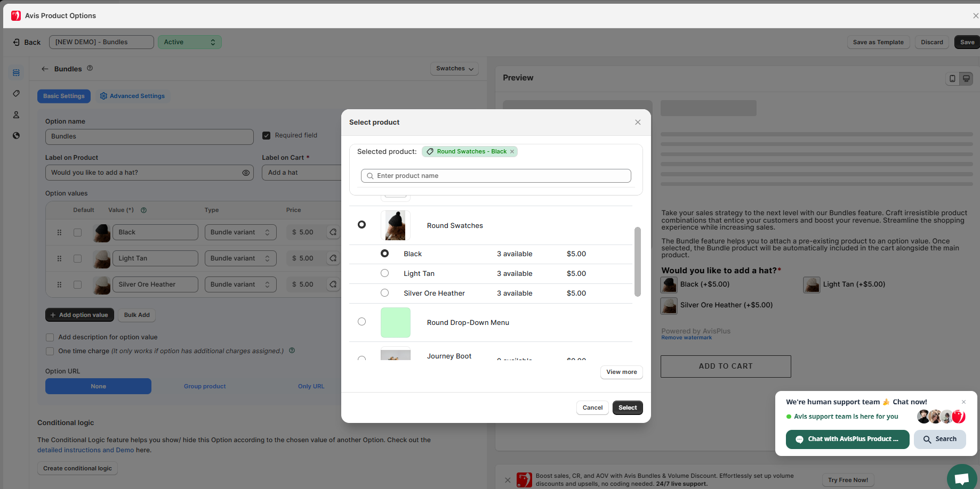Open the user icon in left sidebar
Screen dimensions: 980x489
point(17,115)
